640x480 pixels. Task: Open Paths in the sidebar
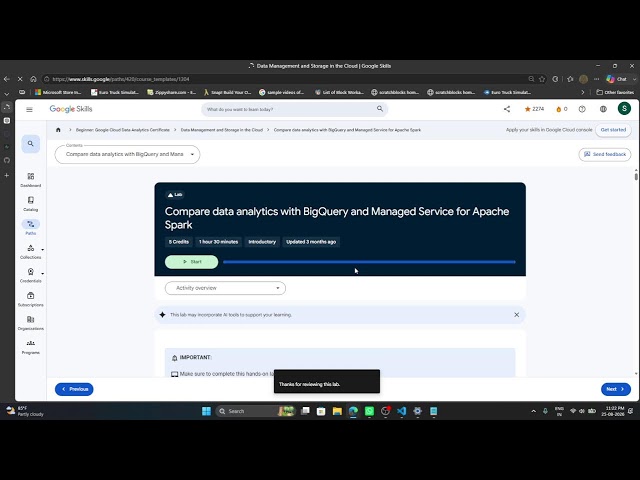[x=31, y=227]
